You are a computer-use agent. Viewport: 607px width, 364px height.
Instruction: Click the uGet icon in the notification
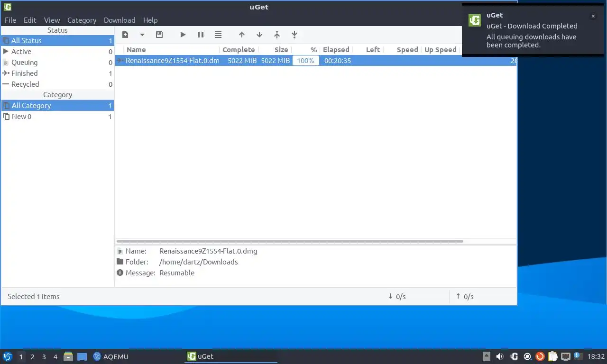475,20
